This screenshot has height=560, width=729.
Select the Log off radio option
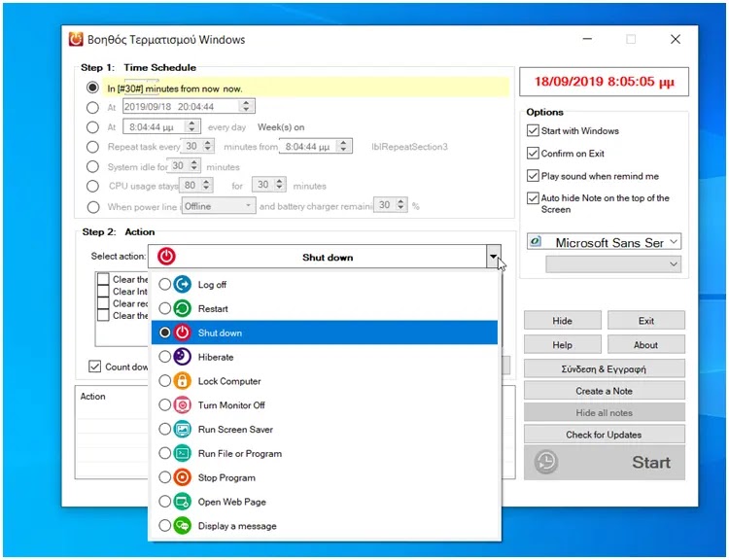[x=164, y=284]
